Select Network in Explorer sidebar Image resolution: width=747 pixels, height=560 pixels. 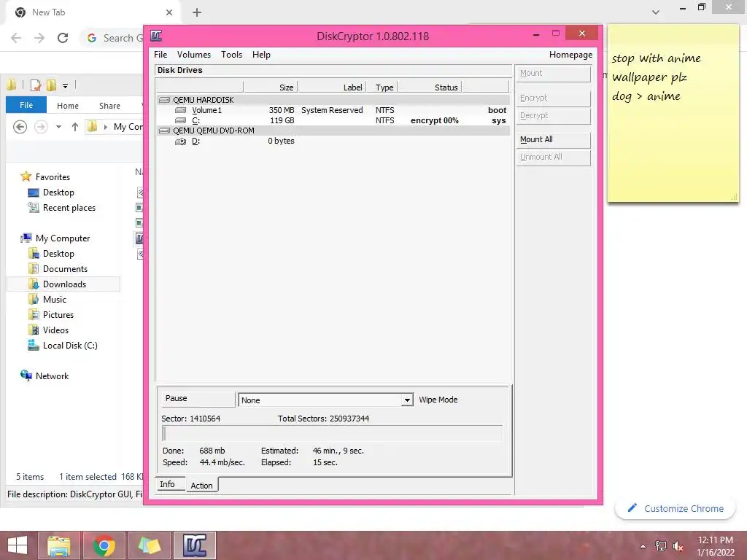(52, 376)
